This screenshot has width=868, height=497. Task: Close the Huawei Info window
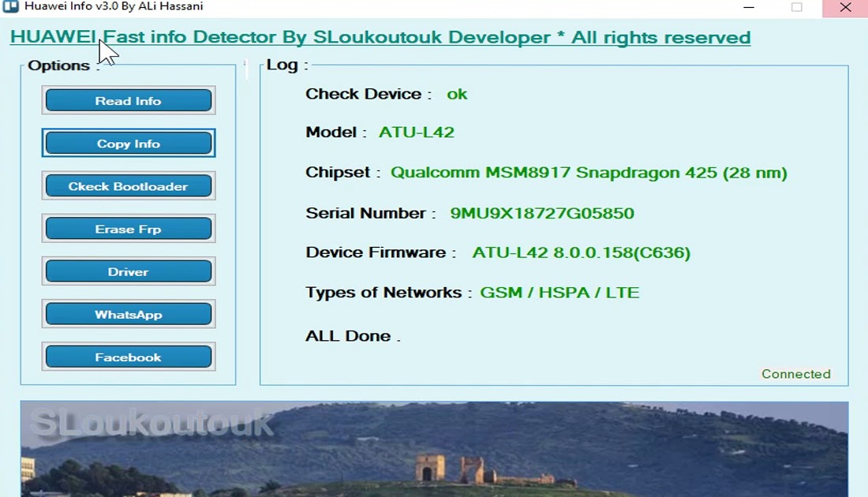pos(845,8)
